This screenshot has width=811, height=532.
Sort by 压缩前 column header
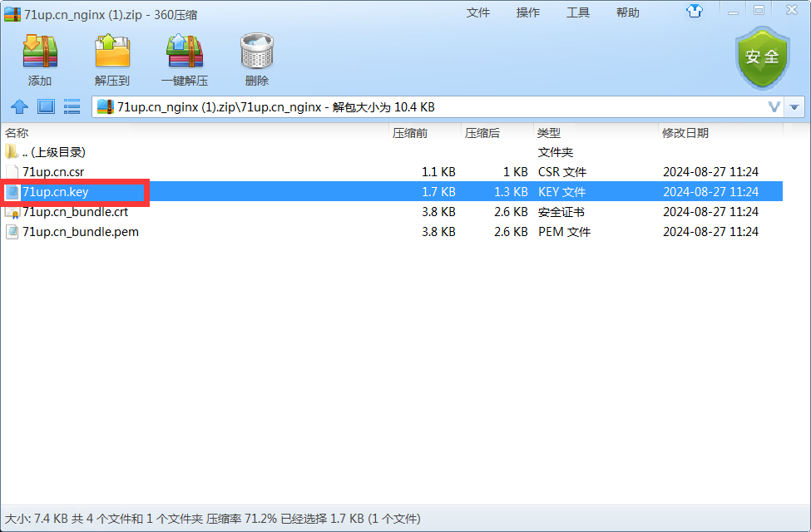pyautogui.click(x=425, y=133)
